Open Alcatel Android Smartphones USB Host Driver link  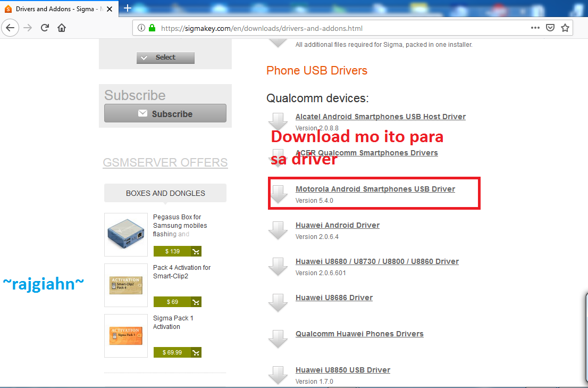[381, 117]
